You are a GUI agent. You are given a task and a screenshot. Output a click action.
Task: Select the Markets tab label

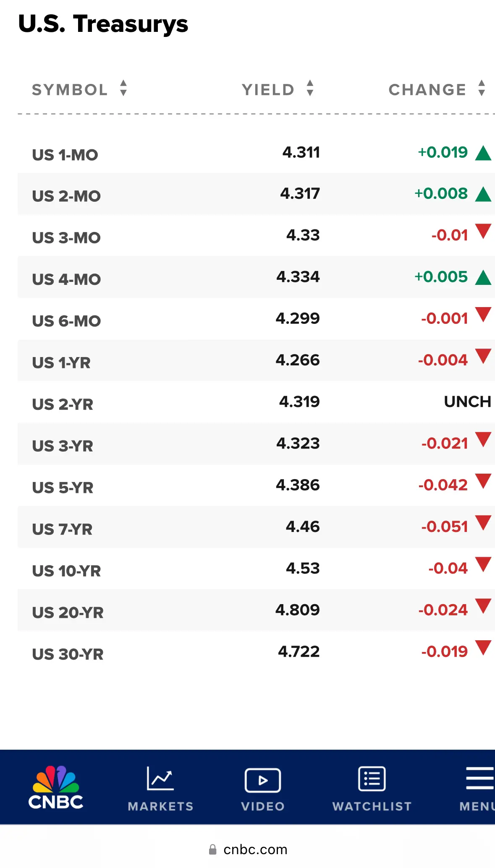pos(160,806)
